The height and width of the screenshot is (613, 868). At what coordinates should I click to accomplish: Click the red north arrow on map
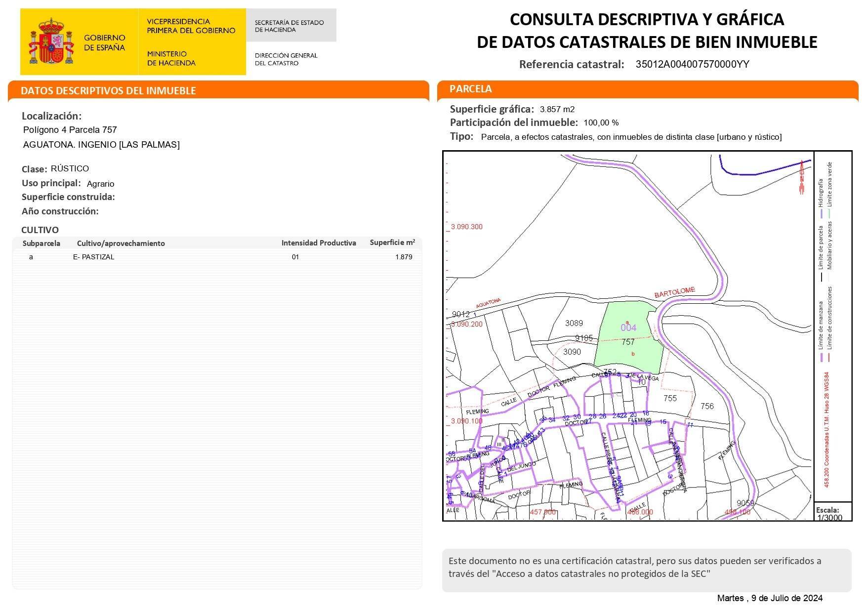tap(801, 177)
